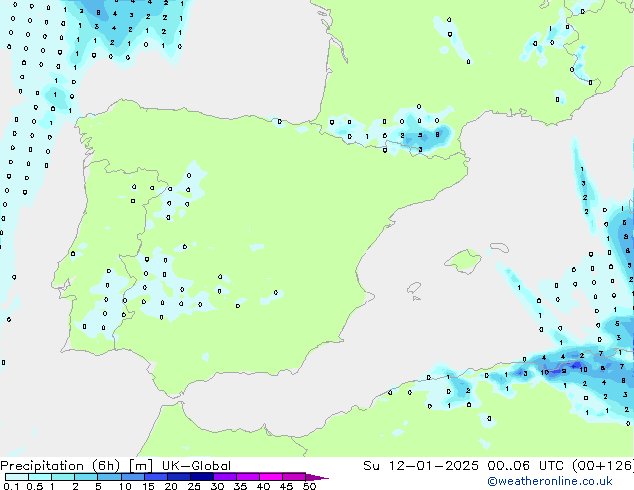Click the legend label '0.1'
The width and height of the screenshot is (634, 490).
(x=11, y=486)
